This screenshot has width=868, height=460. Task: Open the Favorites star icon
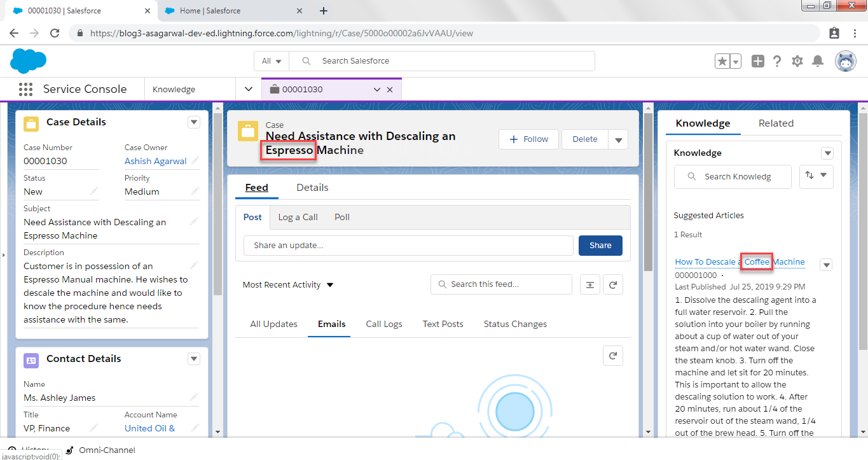[722, 61]
